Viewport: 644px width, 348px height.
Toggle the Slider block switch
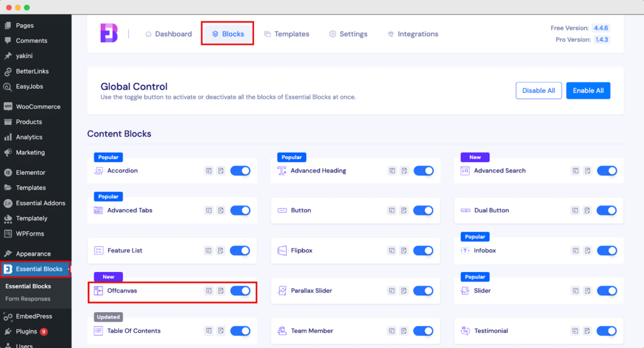[607, 291]
